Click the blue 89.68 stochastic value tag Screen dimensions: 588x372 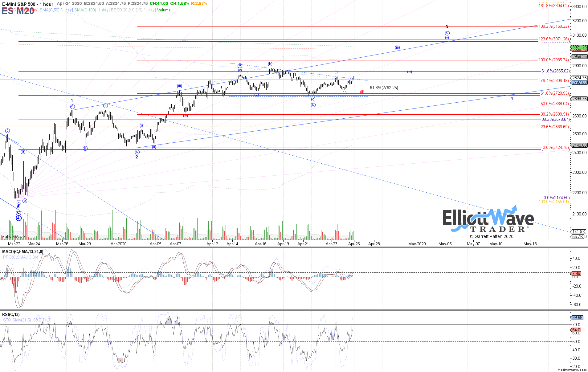click(x=577, y=317)
